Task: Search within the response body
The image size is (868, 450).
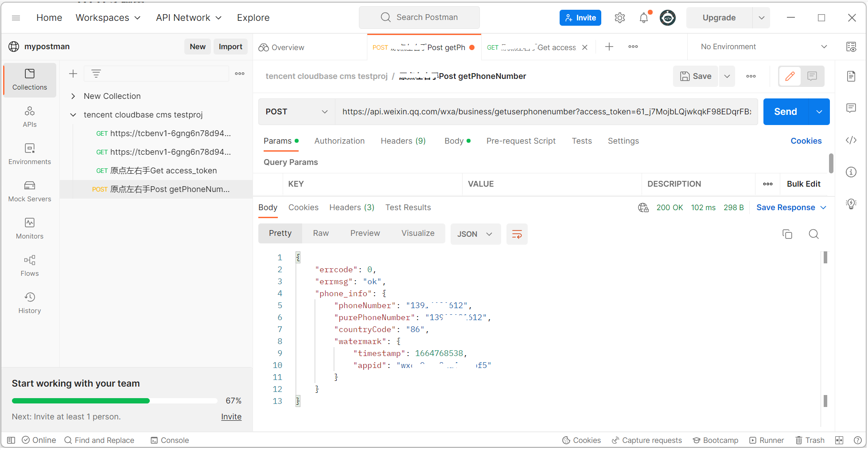Action: click(814, 234)
